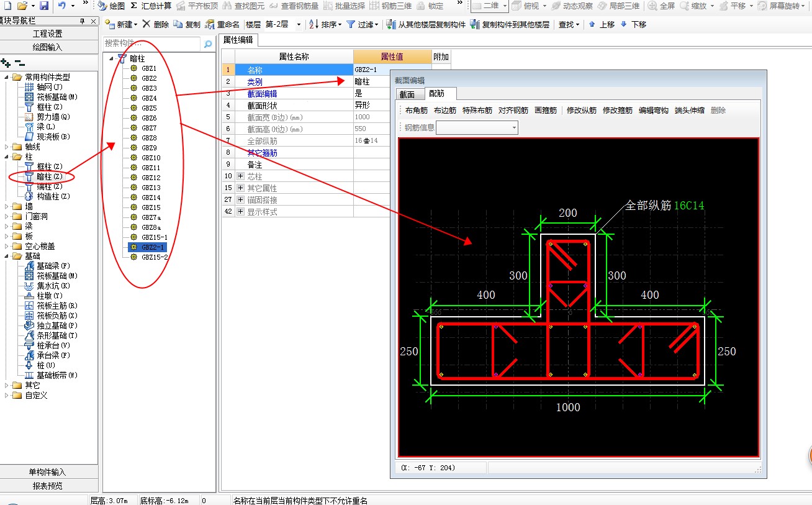Click the 全屏 full screen tool
This screenshot has width=812, height=505.
(x=662, y=6)
